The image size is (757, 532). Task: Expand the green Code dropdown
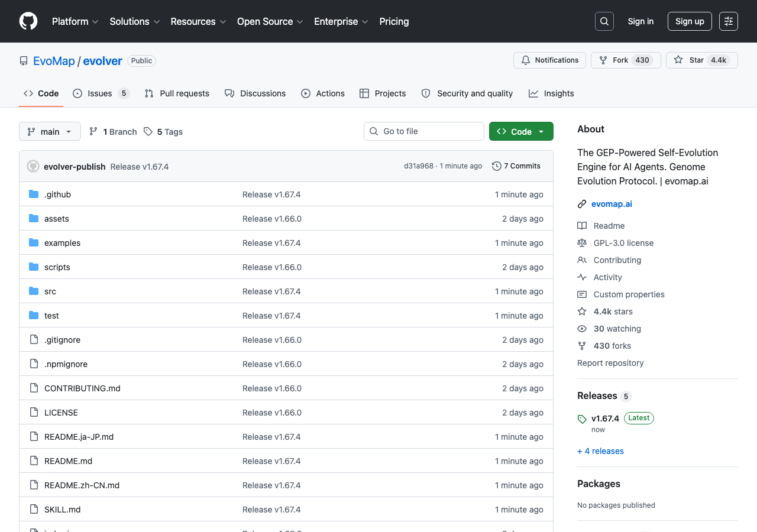(x=521, y=131)
